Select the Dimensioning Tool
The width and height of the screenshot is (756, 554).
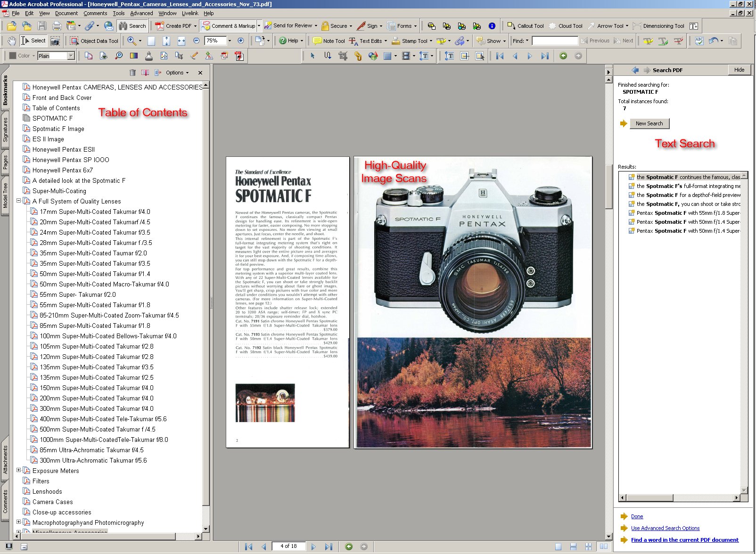[659, 26]
